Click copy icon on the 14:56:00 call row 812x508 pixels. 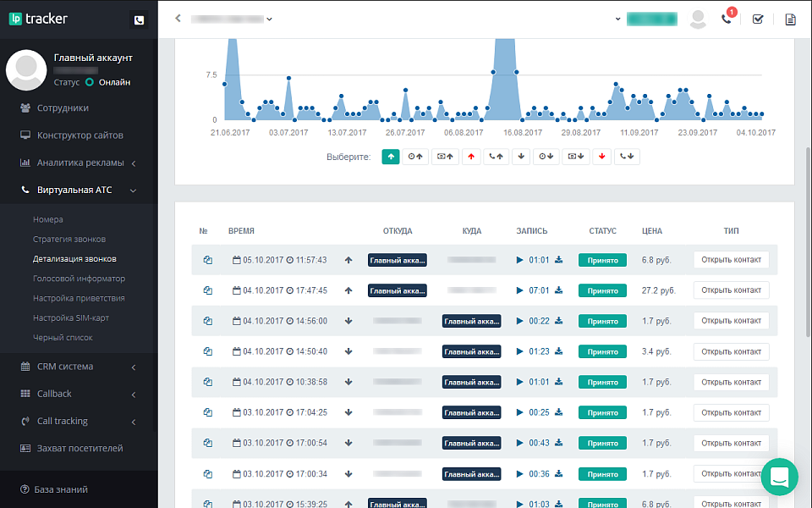(207, 321)
